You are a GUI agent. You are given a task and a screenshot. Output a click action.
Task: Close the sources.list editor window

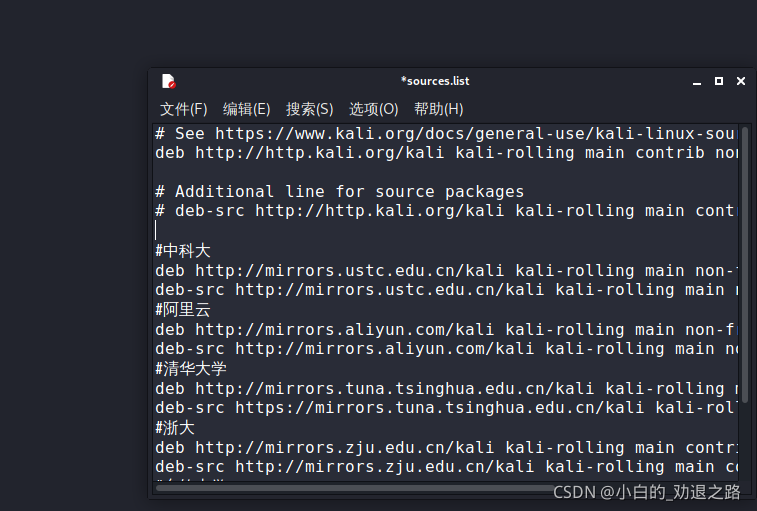[x=741, y=81]
